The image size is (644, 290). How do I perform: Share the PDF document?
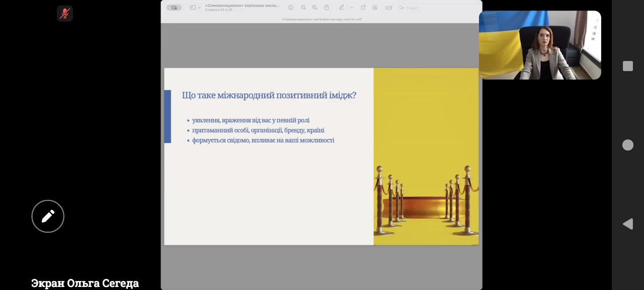(327, 8)
